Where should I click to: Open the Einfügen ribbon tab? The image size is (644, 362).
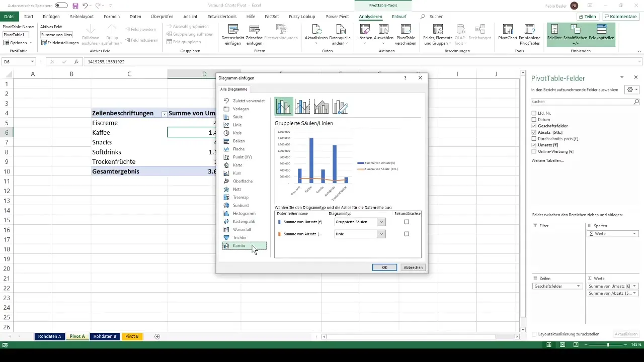click(51, 17)
